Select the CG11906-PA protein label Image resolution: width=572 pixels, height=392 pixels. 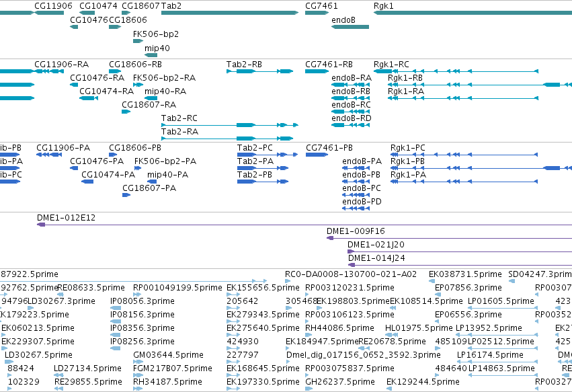[63, 148]
